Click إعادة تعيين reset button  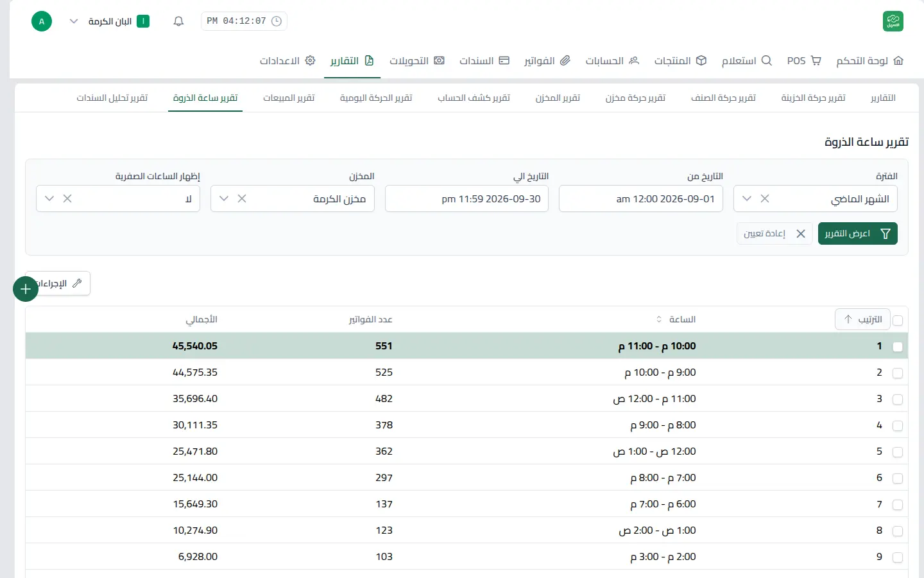(774, 233)
